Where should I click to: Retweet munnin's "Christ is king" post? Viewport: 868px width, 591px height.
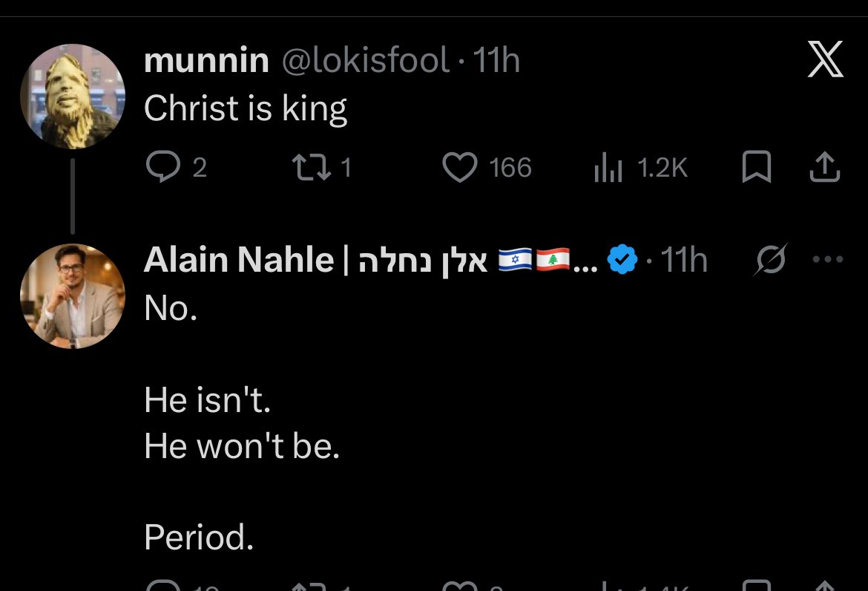pos(311,167)
